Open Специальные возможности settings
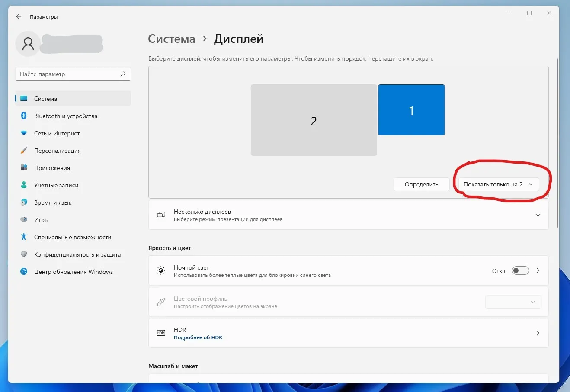 coord(73,237)
